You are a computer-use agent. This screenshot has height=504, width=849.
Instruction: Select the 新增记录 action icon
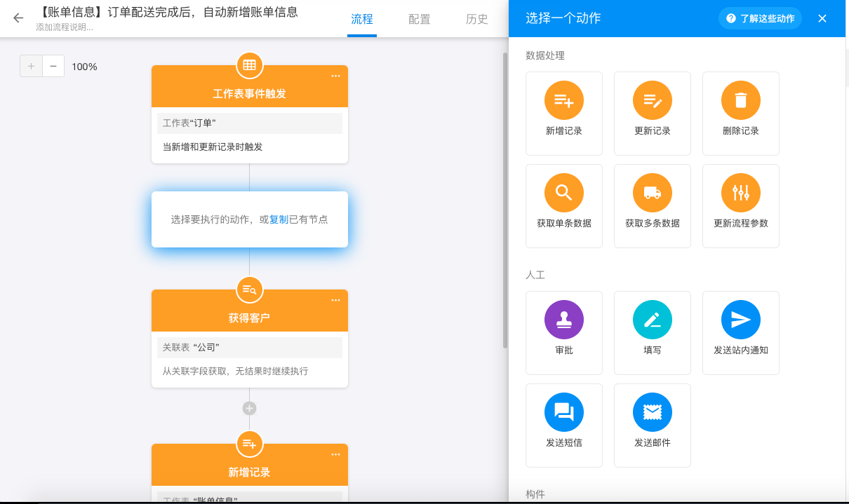[x=564, y=101]
